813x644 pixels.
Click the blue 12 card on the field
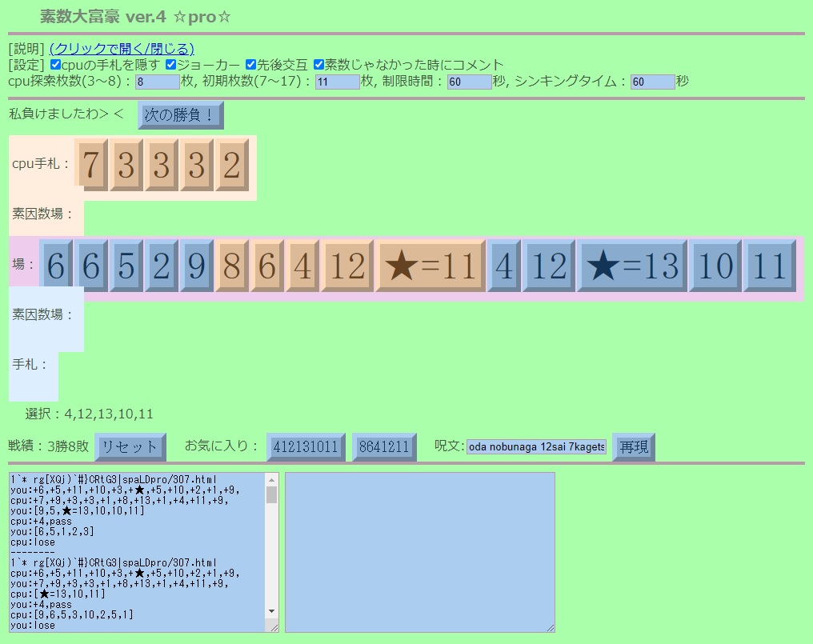(549, 266)
